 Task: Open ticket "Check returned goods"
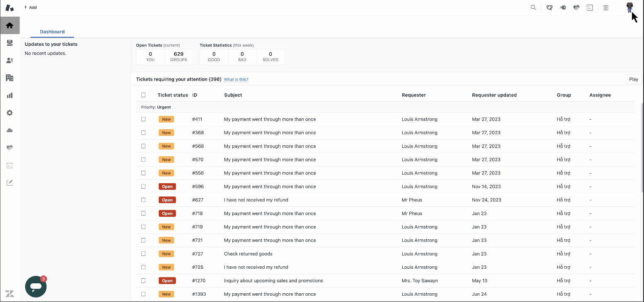coord(248,254)
